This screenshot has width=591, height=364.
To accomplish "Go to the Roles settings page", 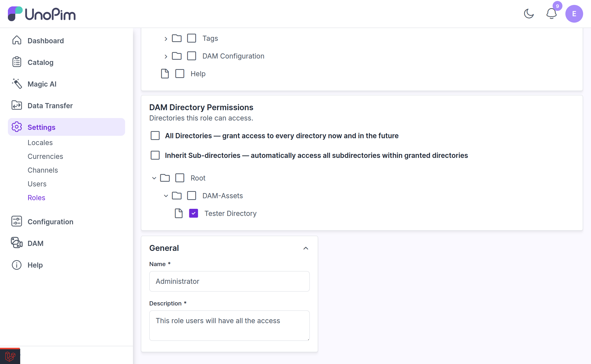I will (36, 198).
